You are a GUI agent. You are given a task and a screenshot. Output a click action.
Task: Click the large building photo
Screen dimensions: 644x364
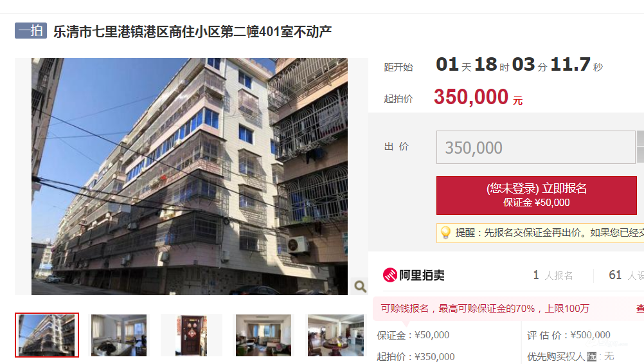pos(190,176)
